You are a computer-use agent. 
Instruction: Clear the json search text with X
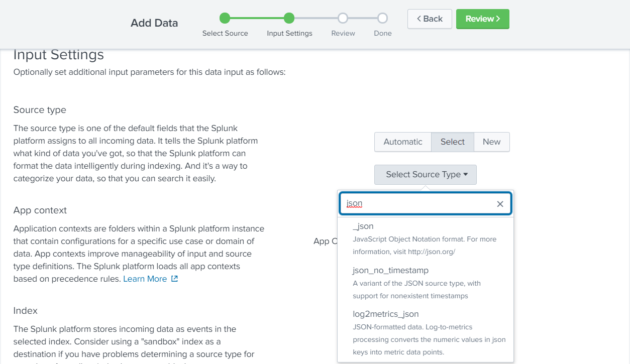(500, 204)
